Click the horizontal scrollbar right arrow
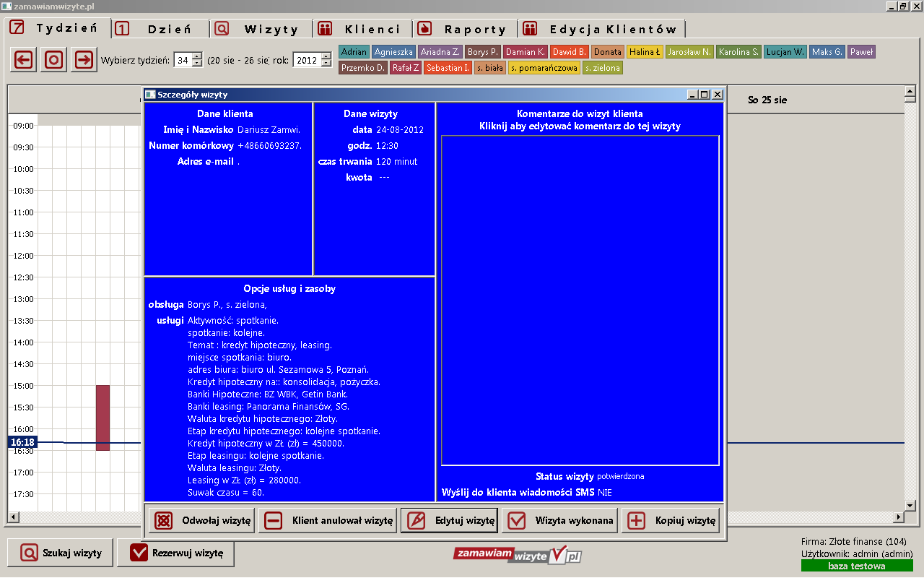 [x=899, y=517]
